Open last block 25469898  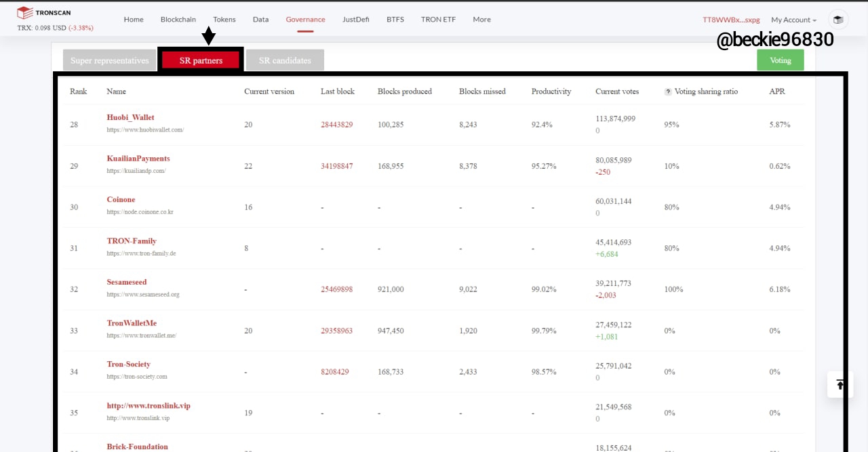pyautogui.click(x=336, y=289)
